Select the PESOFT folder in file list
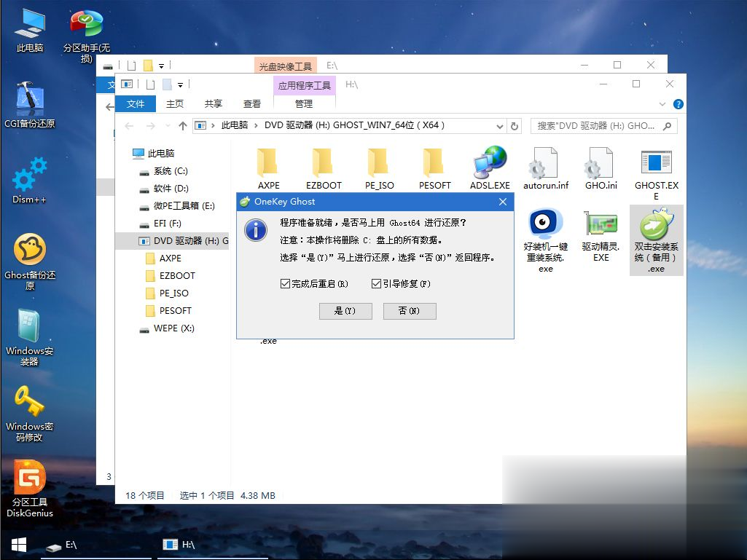 tap(434, 168)
